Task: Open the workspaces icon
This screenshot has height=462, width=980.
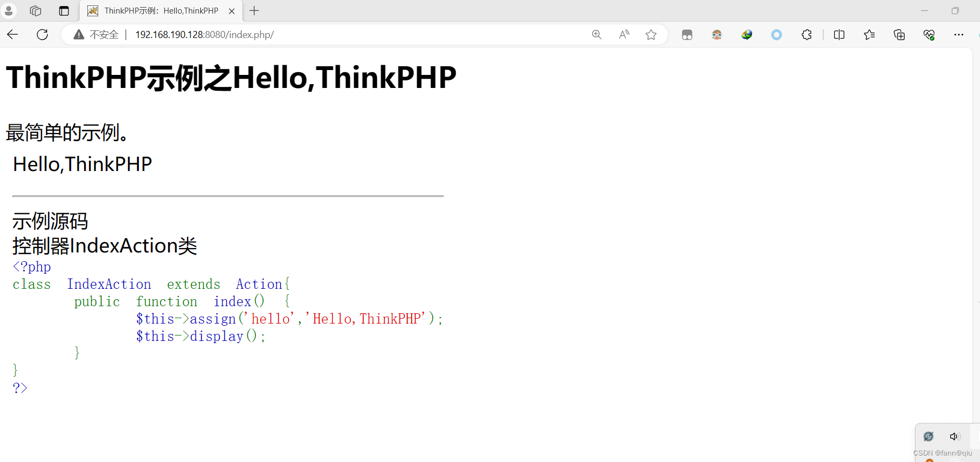Action: pyautogui.click(x=36, y=11)
